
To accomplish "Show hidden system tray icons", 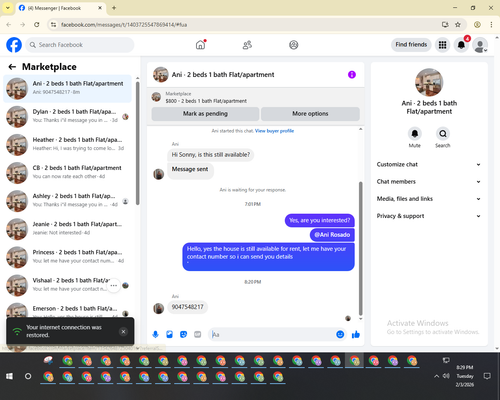I will coord(436,376).
